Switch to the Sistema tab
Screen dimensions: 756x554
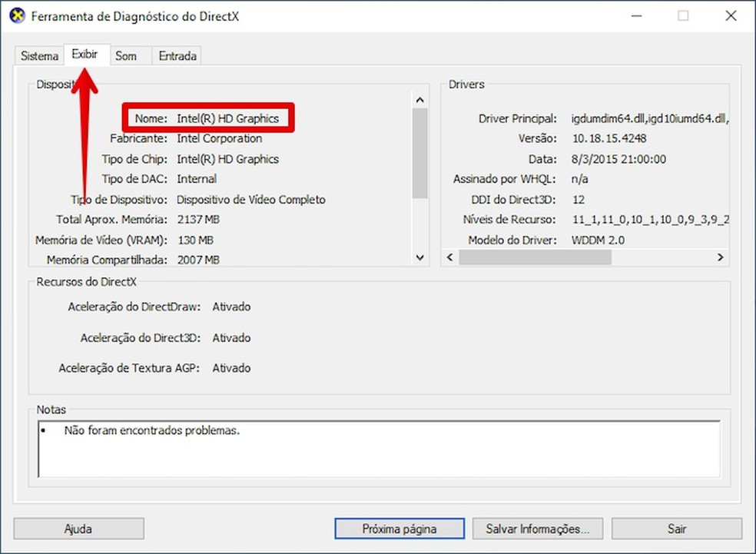(39, 56)
